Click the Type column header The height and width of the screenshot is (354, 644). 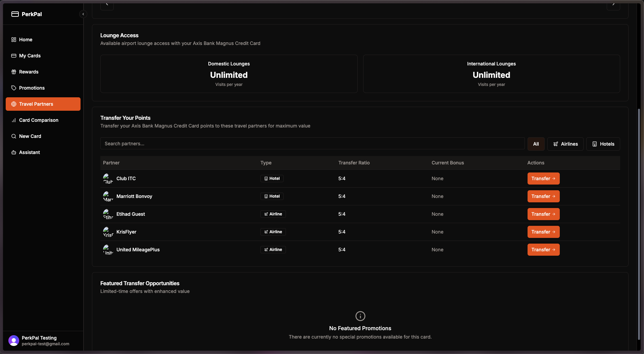(x=266, y=163)
